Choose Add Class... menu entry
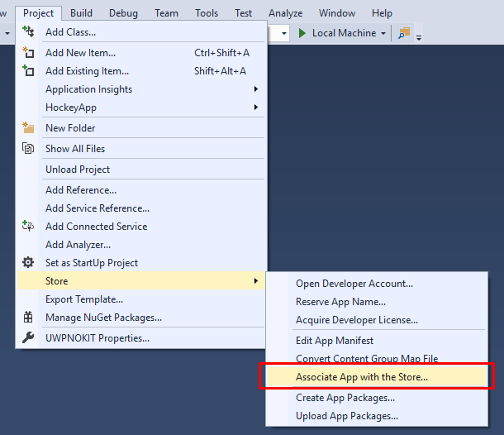Viewport: 504px width, 435px height. point(141,32)
